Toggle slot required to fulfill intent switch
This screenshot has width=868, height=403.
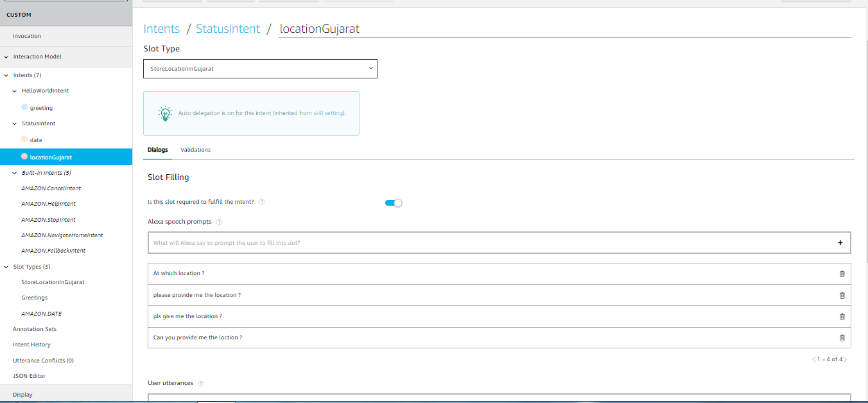click(394, 203)
